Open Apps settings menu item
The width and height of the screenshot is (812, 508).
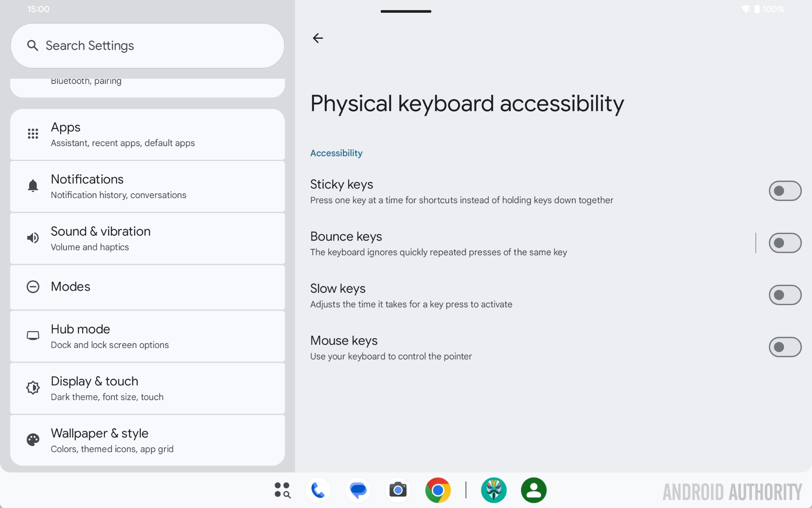(x=148, y=134)
